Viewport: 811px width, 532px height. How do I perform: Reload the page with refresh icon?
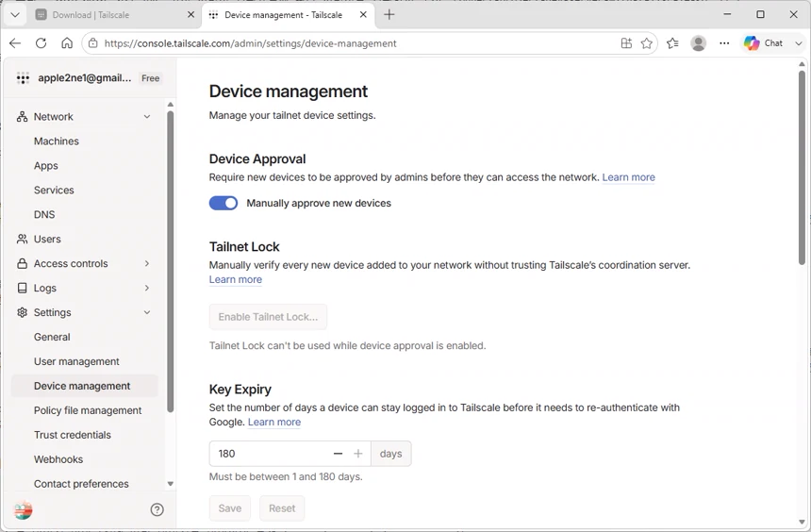[x=41, y=43]
